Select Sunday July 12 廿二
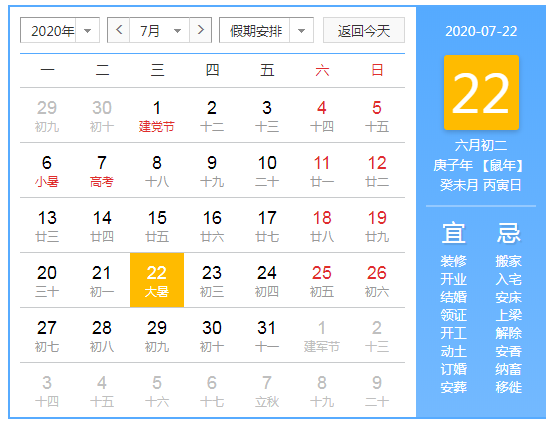 (377, 171)
